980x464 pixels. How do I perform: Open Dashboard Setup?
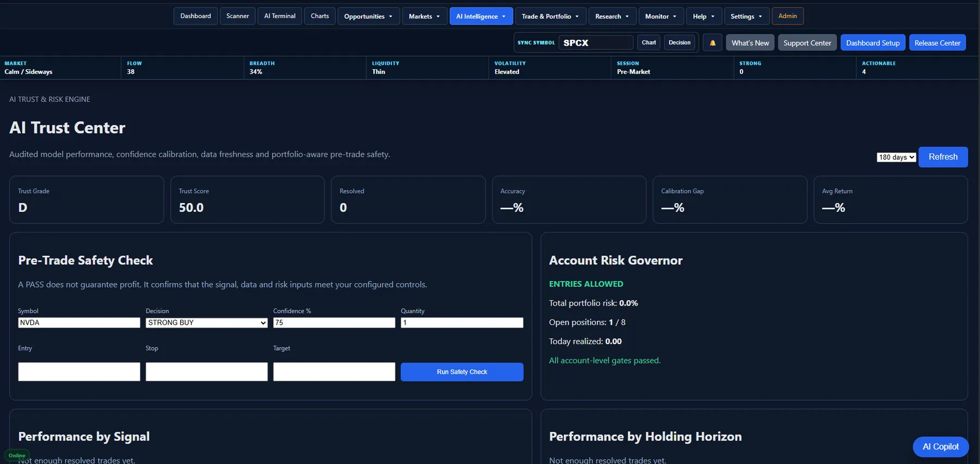point(873,42)
